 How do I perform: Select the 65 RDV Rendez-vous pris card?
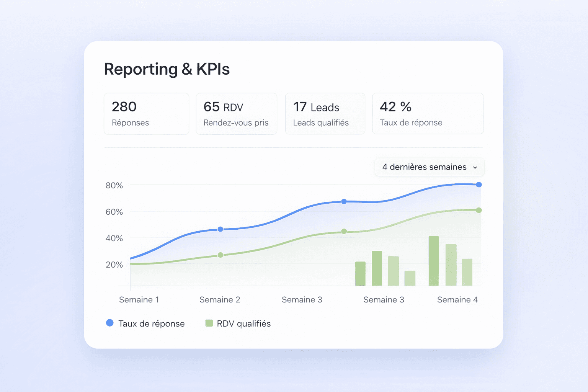click(236, 114)
